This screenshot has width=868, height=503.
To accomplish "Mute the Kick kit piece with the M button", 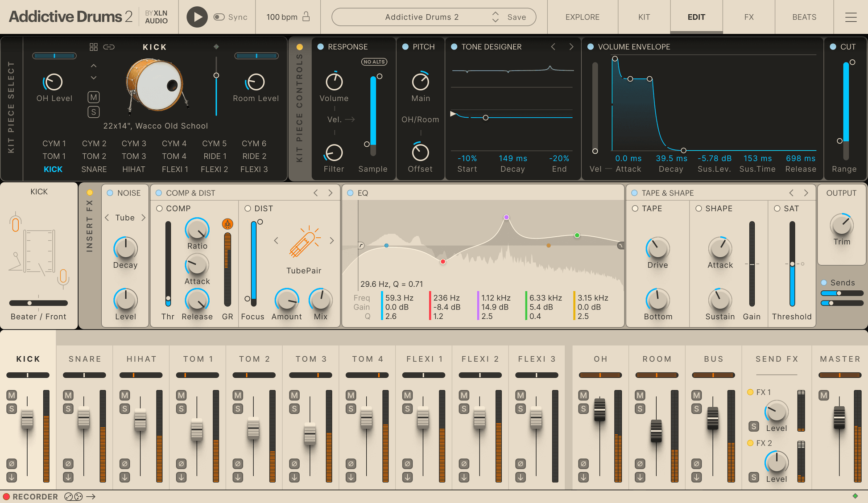I will pos(94,97).
